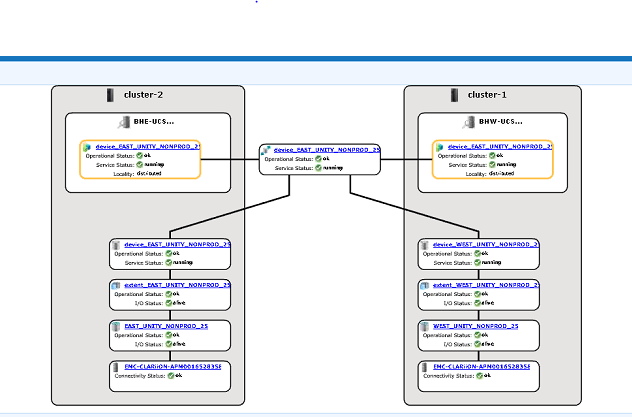
Task: Click the cluster-1 EMC-CLARiiON connectivity OK checkmark
Action: pos(480,376)
